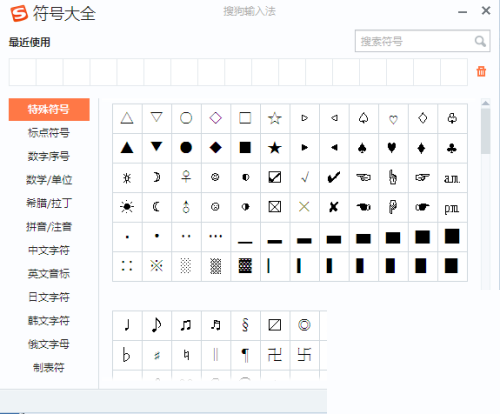Insert the filled black star symbol ★
Screen dimensions: 500x414
(275, 148)
